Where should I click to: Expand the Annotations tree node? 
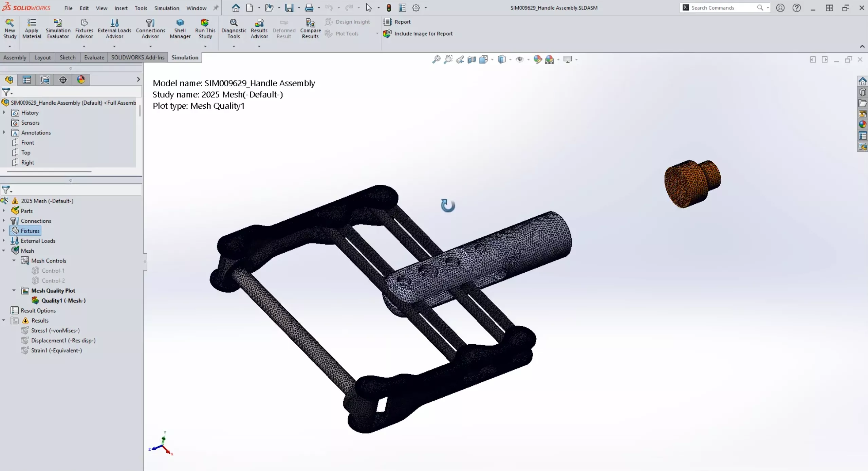(4, 132)
